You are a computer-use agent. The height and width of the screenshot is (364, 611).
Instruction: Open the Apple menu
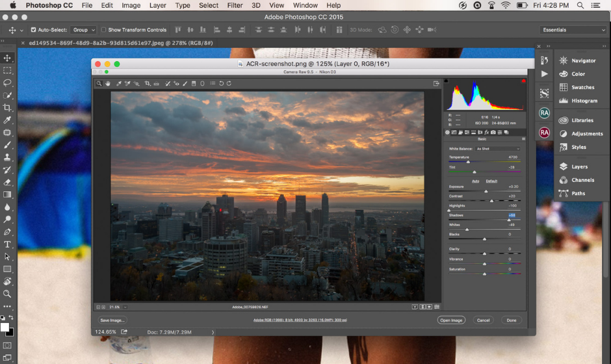13,5
